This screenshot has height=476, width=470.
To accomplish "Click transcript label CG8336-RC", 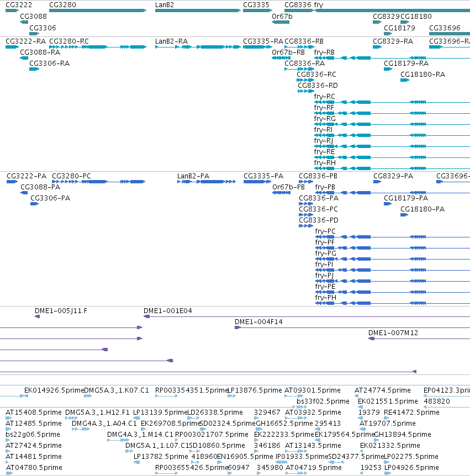I will tap(316, 75).
